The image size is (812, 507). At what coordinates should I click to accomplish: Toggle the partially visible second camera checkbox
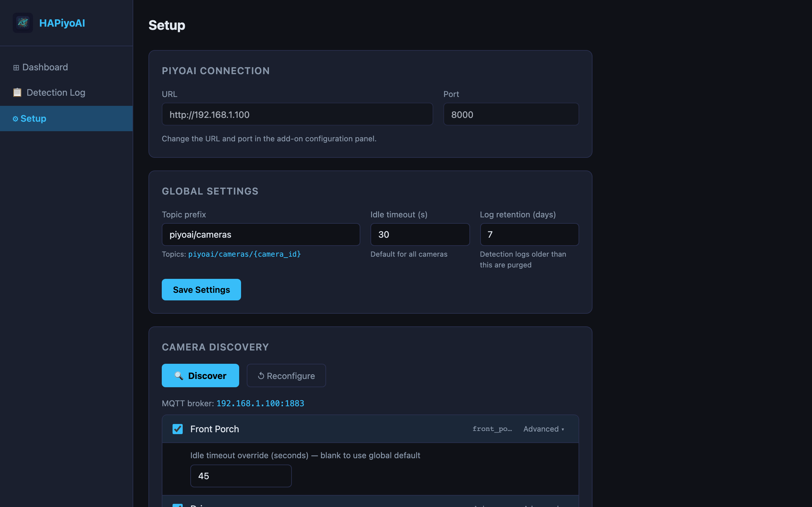click(x=178, y=505)
